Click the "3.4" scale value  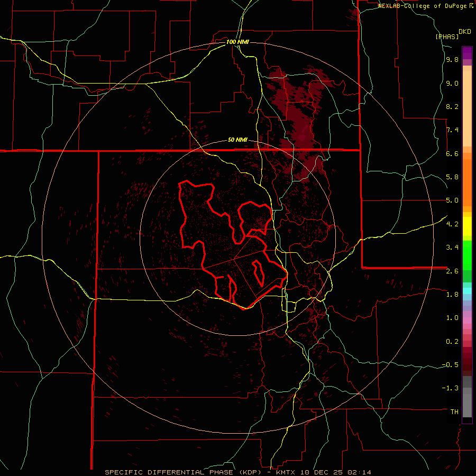(452, 248)
